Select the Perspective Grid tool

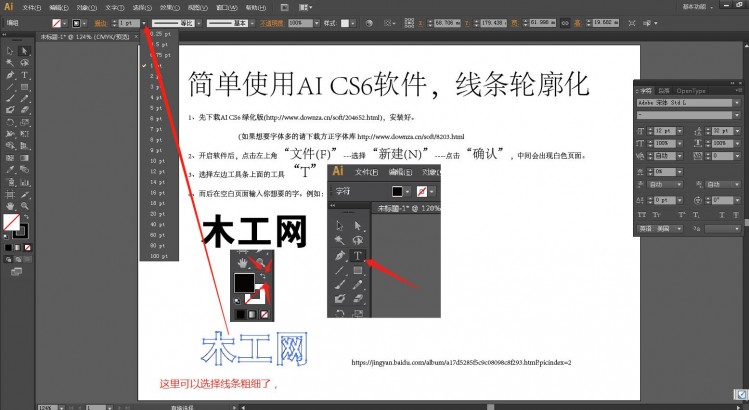pos(24,146)
